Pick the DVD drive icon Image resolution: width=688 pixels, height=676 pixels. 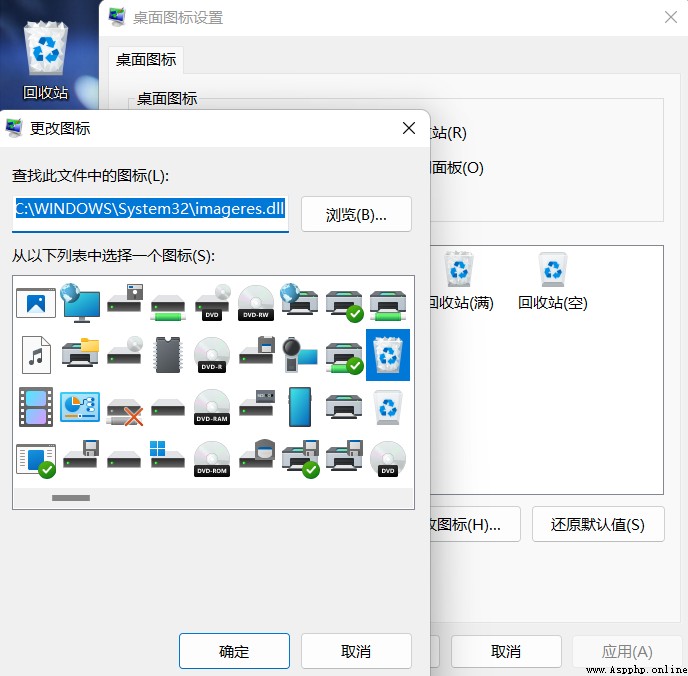coord(212,303)
